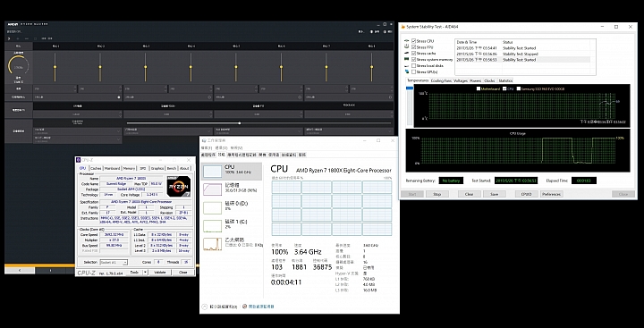Uncheck the Stress FPU checkbox
This screenshot has width=644, height=328.
point(413,47)
